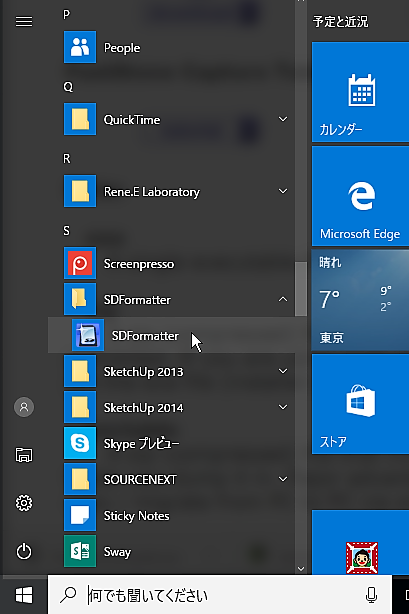Click the 何でも聞いてください search field

(220, 595)
